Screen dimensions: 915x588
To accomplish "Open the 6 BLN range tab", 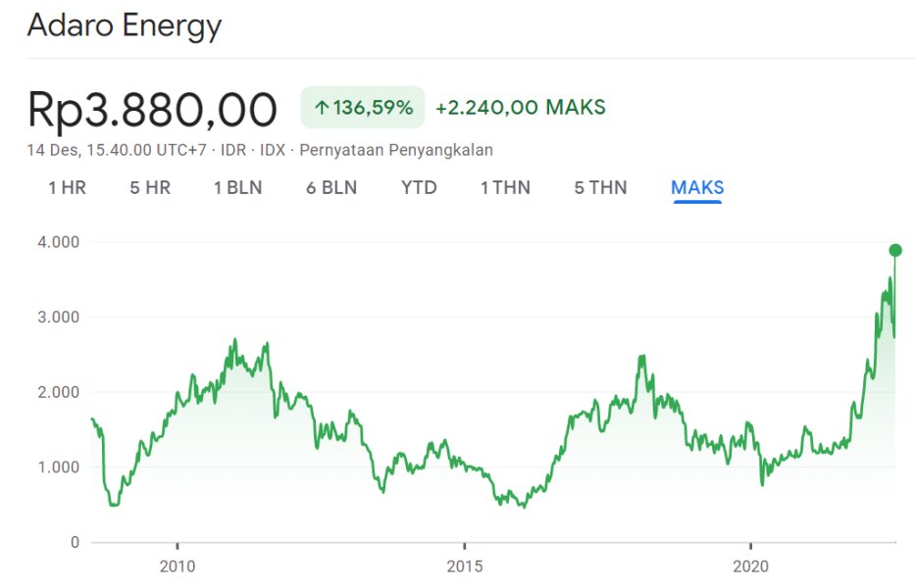I will tap(331, 187).
